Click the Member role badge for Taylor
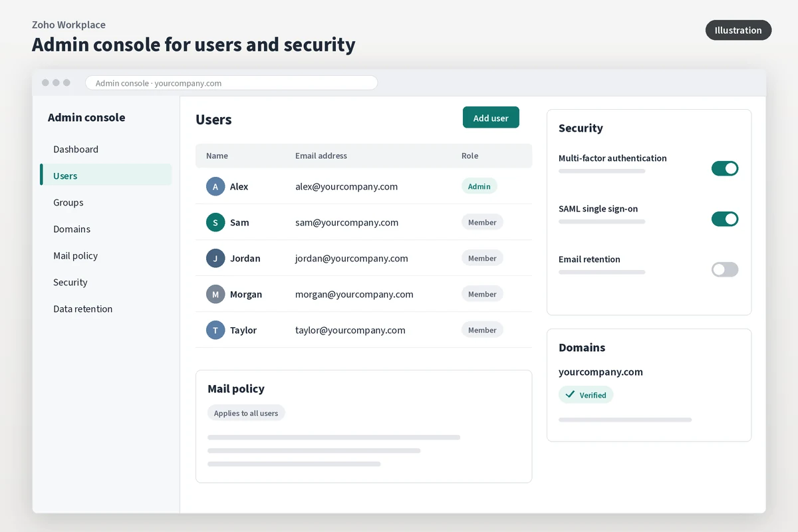Viewport: 798px width, 532px height. pos(482,330)
